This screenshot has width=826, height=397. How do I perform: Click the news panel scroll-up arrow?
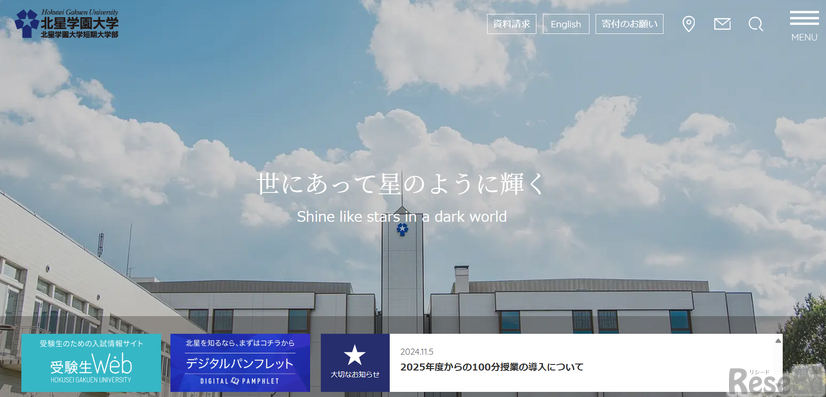pos(778,341)
